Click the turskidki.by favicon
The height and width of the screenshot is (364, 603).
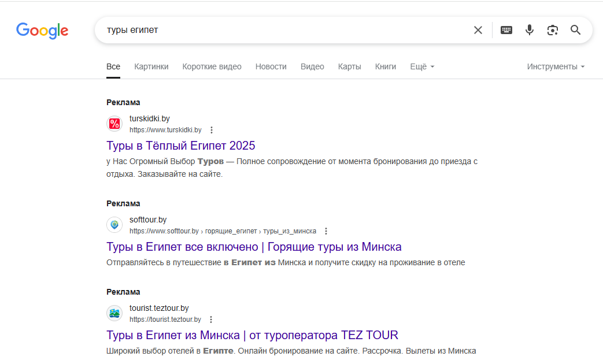click(114, 124)
